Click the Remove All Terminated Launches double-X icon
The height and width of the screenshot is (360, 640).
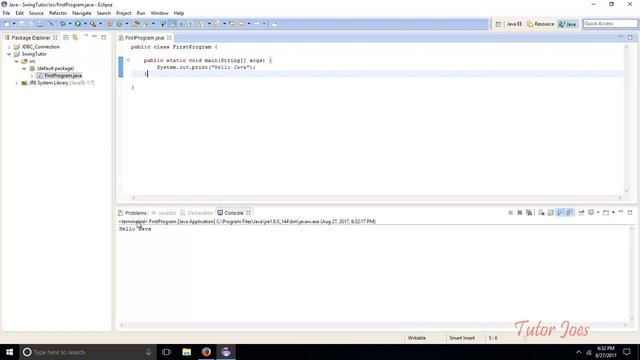click(x=529, y=213)
